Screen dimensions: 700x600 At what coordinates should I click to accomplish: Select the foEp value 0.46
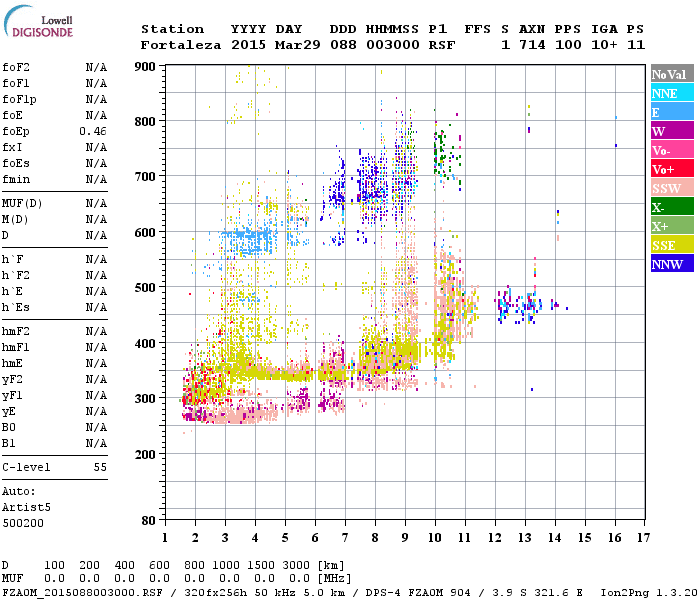click(x=94, y=131)
